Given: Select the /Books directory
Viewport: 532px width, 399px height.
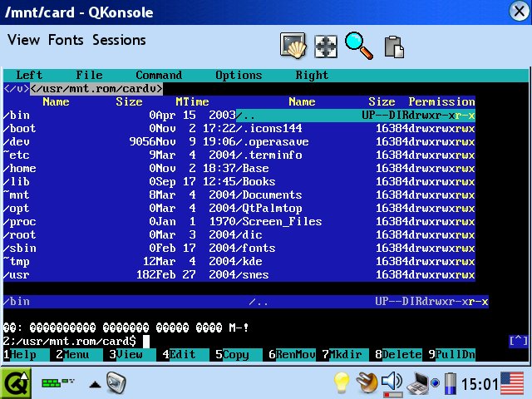Looking at the screenshot, I should pos(356,181).
